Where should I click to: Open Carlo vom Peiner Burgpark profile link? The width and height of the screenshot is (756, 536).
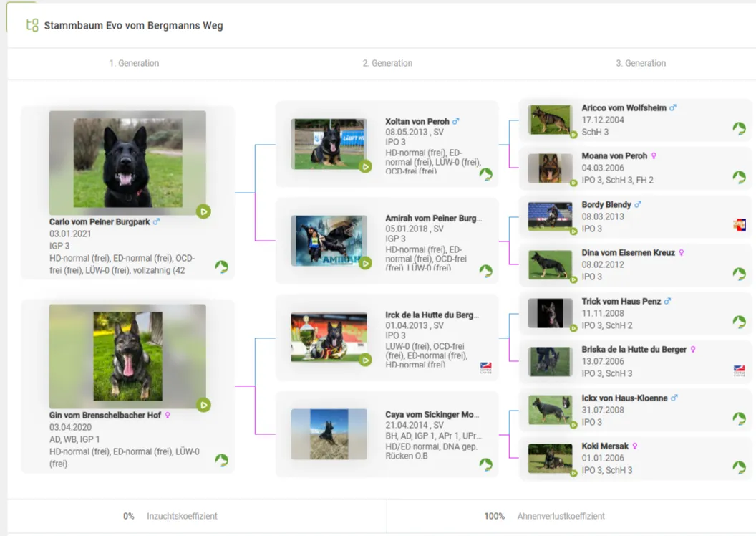point(100,222)
